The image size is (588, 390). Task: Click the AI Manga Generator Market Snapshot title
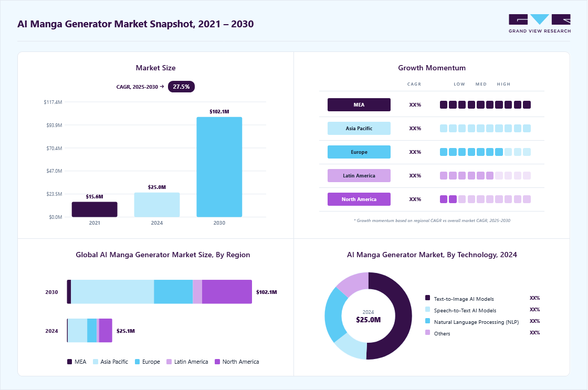point(135,24)
